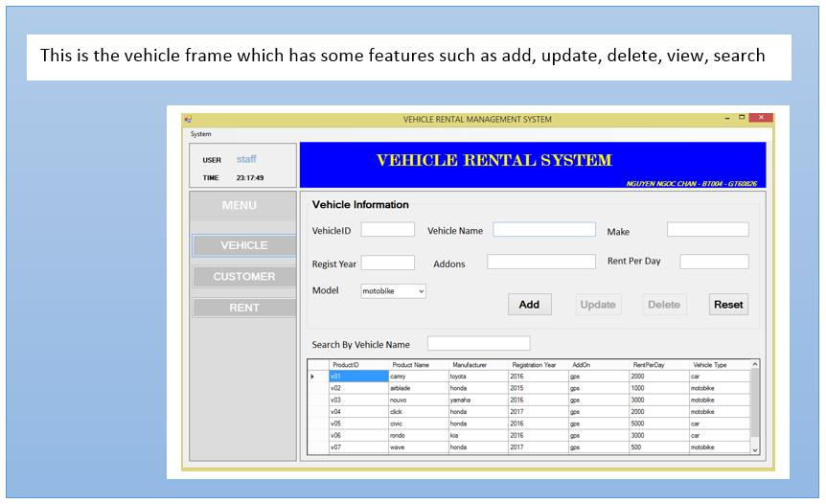
Task: Open the Model dropdown showing motobike
Action: click(x=394, y=291)
